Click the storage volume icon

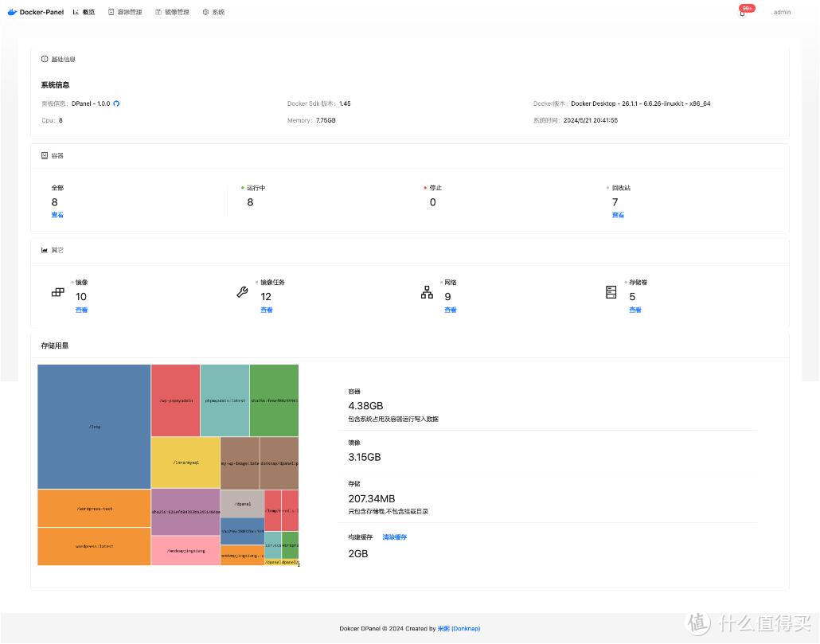pyautogui.click(x=611, y=292)
